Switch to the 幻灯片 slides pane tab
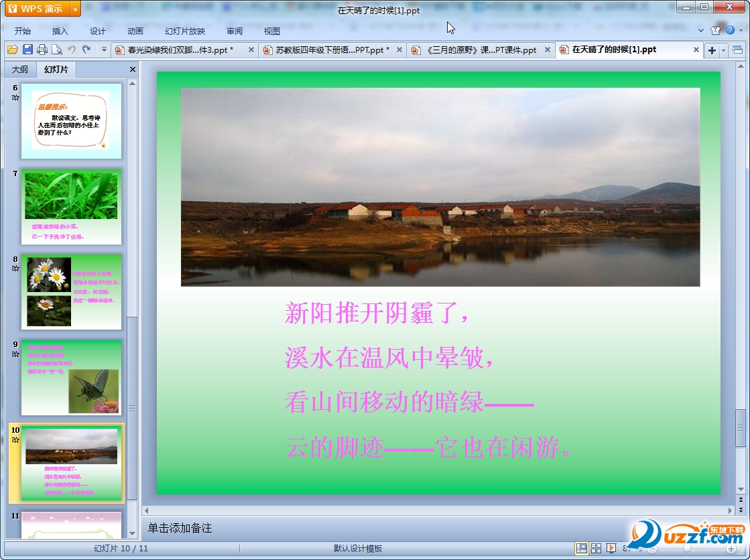This screenshot has width=750, height=560. click(x=56, y=70)
